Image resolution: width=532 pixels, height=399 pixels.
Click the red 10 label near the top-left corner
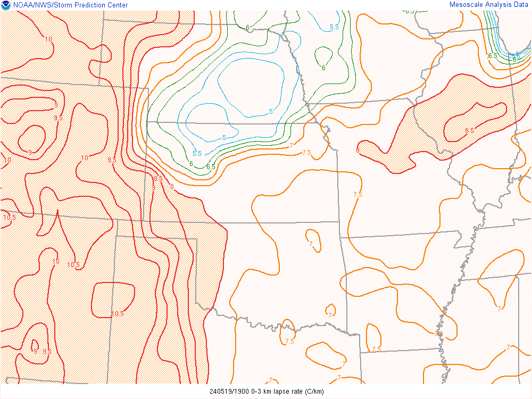point(48,39)
